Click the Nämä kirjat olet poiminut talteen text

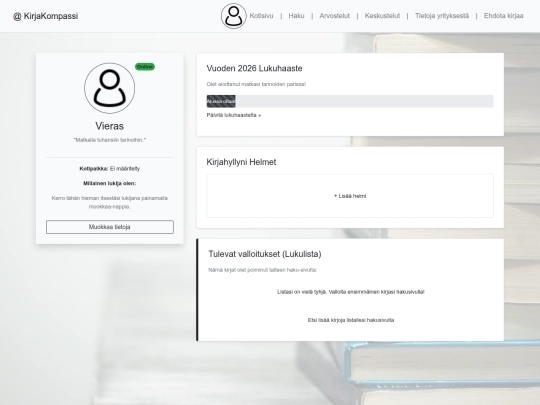tap(262, 270)
